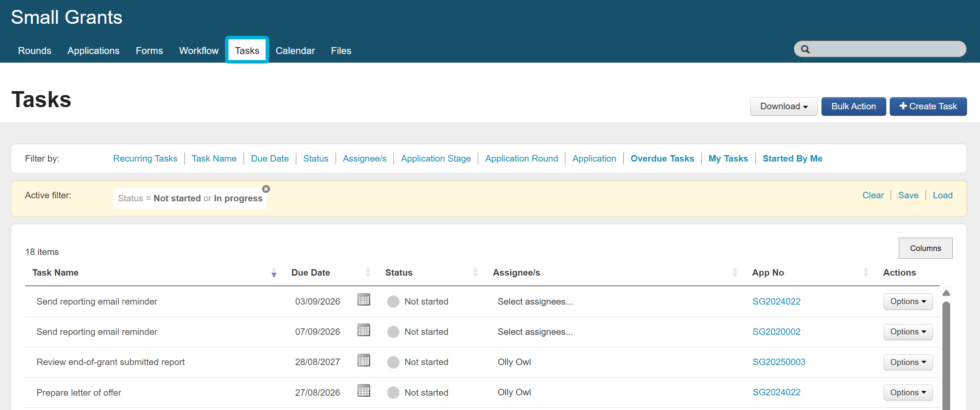Click Review end-of-grant submitted report task name
This screenshot has height=410, width=980.
(x=111, y=362)
